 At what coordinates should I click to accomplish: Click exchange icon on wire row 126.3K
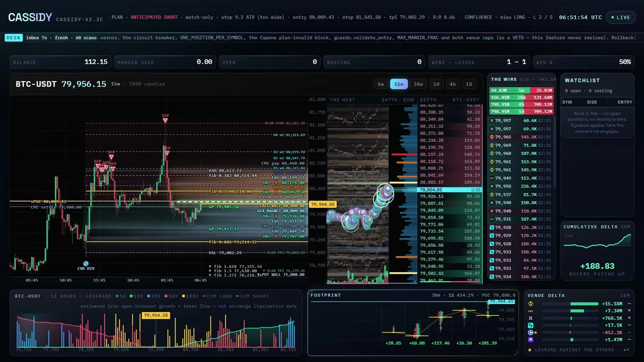click(492, 227)
